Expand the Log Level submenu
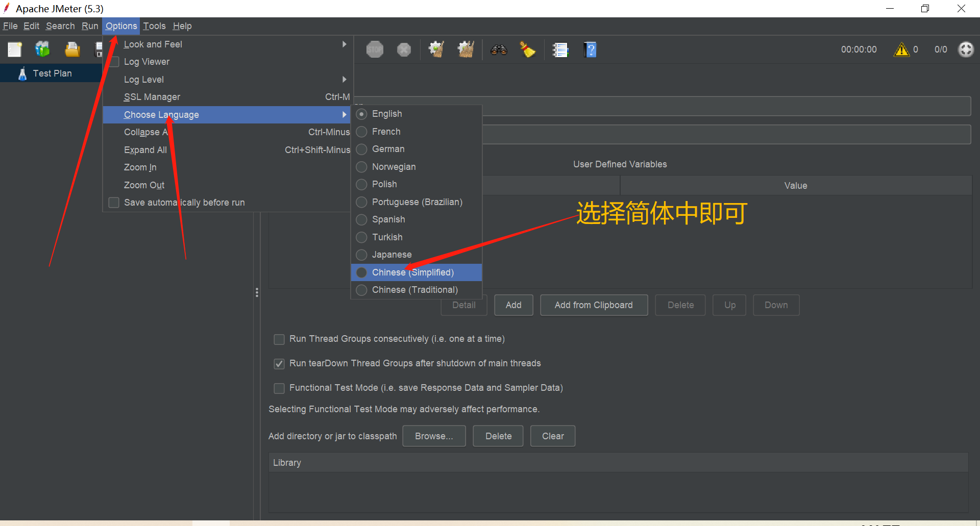The image size is (980, 526). coord(345,79)
